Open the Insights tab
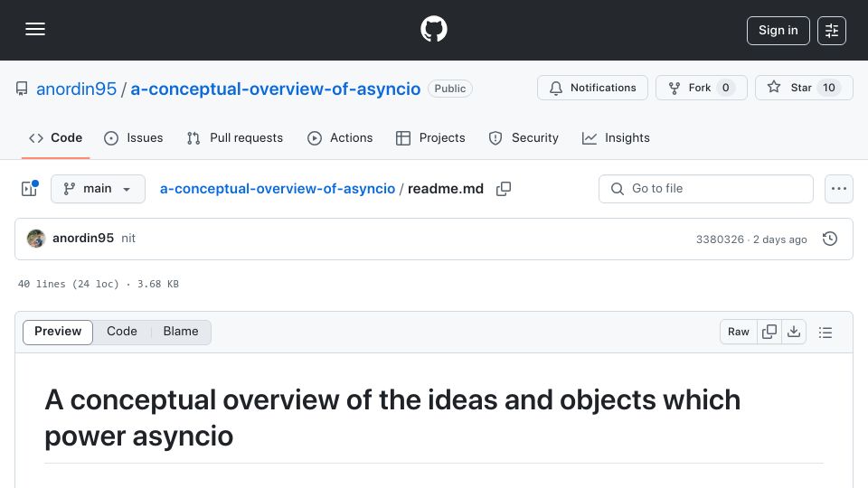Image resolution: width=868 pixels, height=488 pixels. [616, 137]
